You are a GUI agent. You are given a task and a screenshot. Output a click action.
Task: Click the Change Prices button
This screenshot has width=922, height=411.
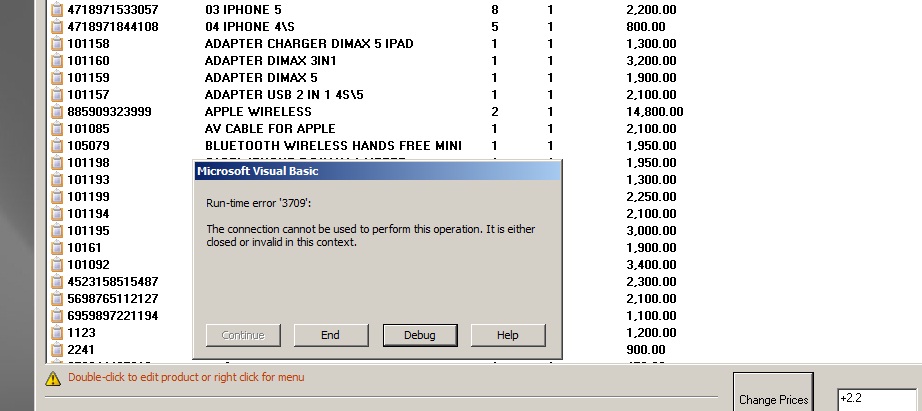[x=773, y=393]
